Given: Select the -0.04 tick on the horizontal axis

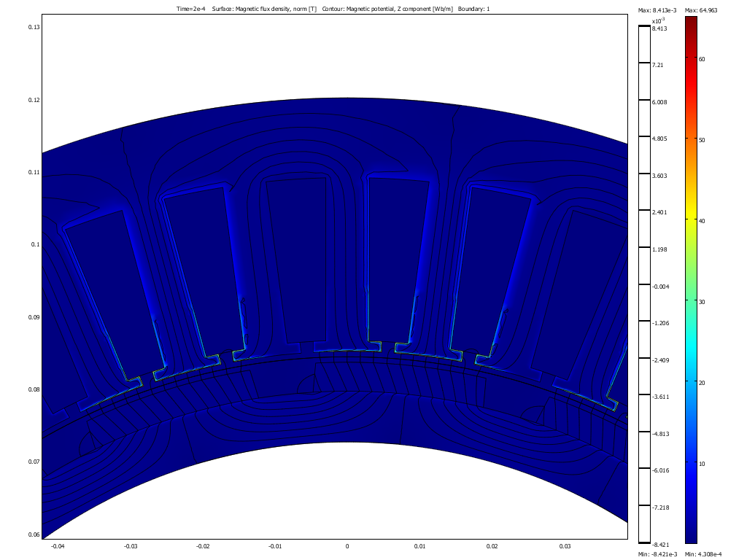Looking at the screenshot, I should pyautogui.click(x=58, y=545).
